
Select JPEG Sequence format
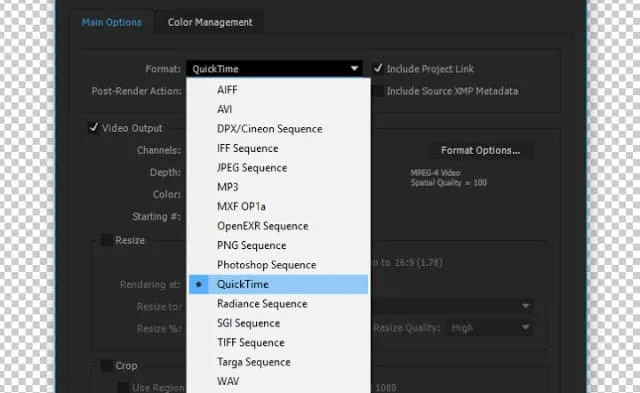coord(278,168)
